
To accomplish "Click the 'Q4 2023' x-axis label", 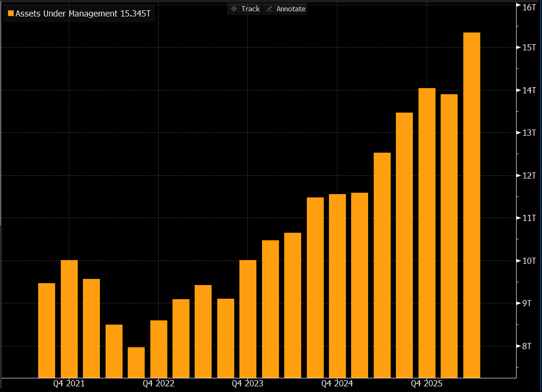I will pyautogui.click(x=247, y=384).
